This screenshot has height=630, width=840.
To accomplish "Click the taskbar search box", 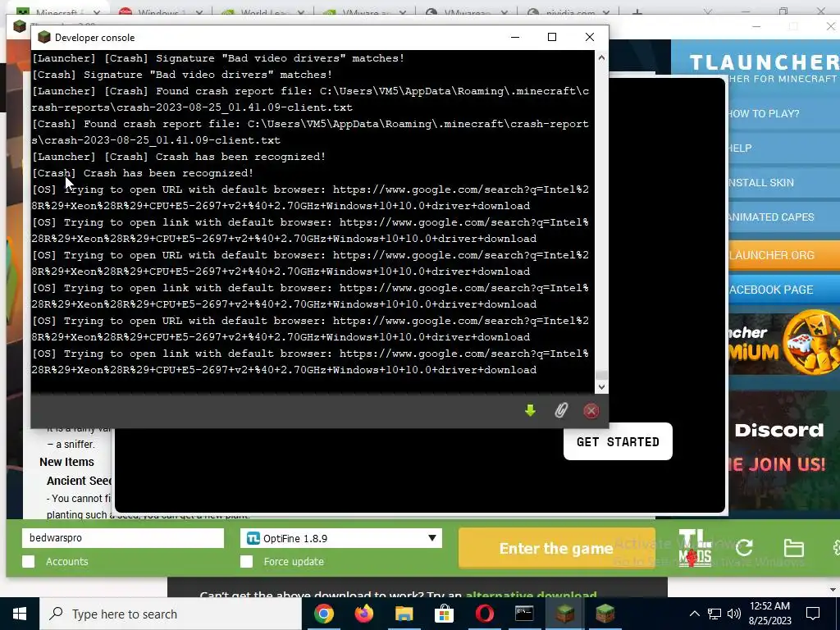I will (171, 614).
